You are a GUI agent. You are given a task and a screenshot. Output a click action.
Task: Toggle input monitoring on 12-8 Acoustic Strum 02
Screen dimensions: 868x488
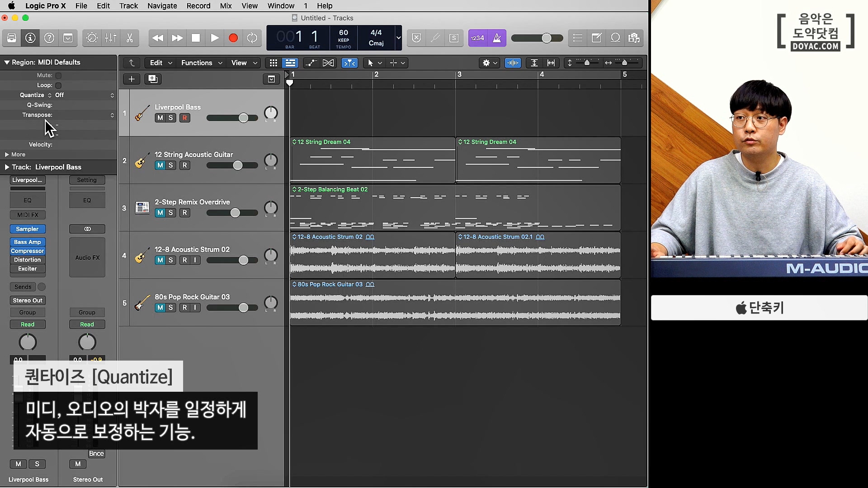click(195, 260)
